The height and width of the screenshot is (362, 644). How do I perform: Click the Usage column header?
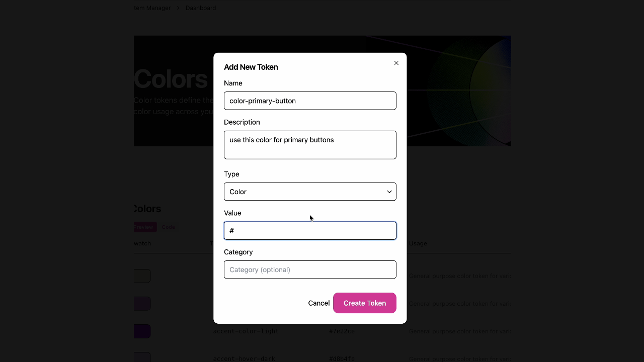418,243
